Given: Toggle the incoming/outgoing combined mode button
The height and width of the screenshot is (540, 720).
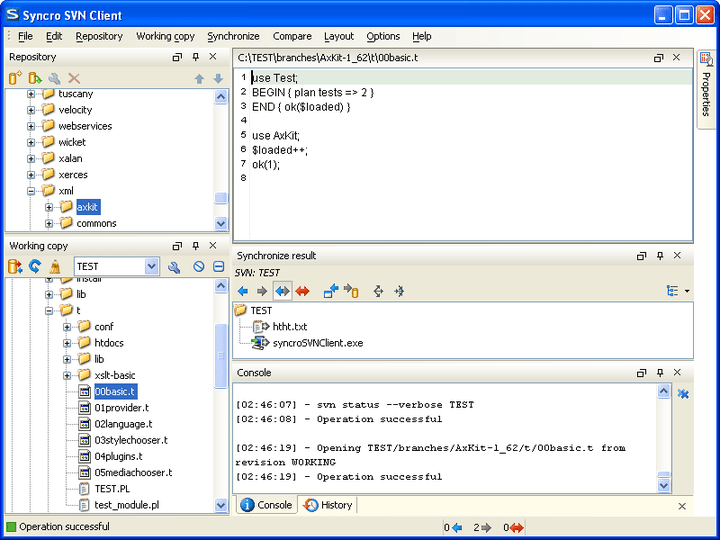Looking at the screenshot, I should click(x=282, y=291).
